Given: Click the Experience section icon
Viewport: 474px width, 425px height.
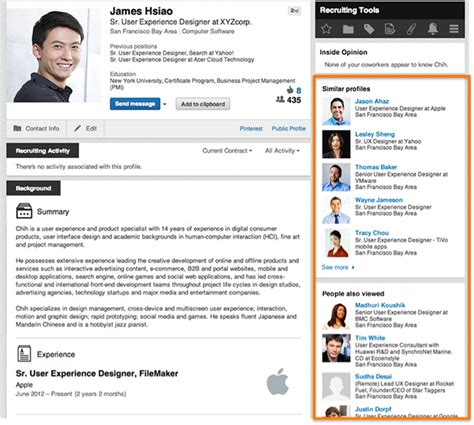Looking at the screenshot, I should click(24, 354).
